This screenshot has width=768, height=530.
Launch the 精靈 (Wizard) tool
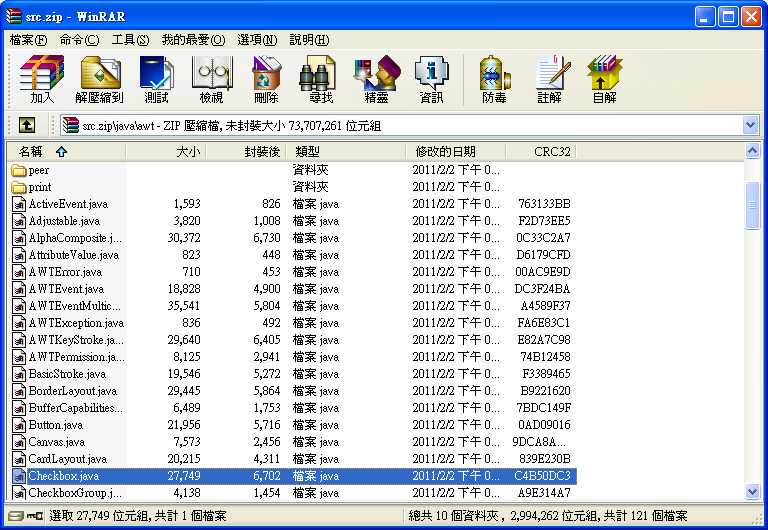coord(377,79)
